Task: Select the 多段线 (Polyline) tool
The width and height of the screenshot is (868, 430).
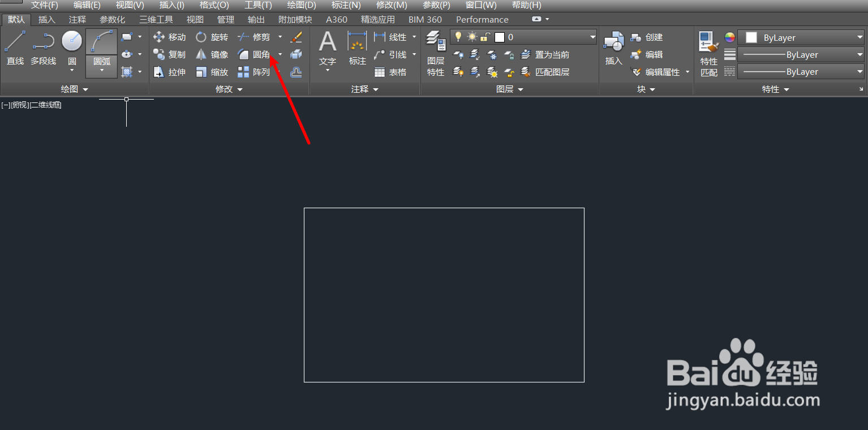Action: tap(44, 49)
